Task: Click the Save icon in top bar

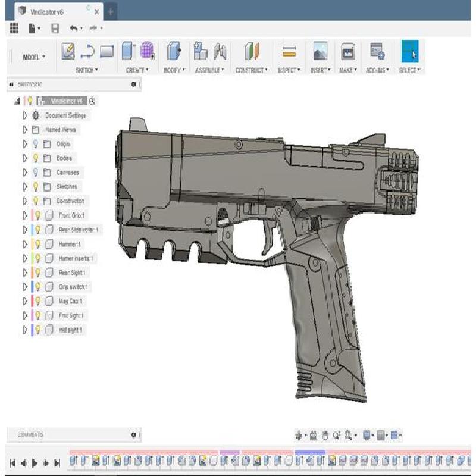Action: tap(55, 28)
